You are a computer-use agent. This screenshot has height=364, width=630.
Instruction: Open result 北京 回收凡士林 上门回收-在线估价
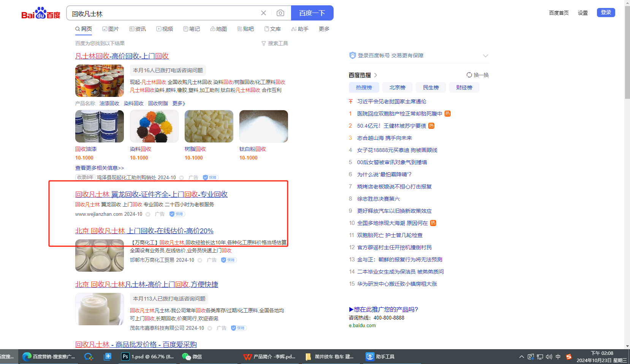pyautogui.click(x=144, y=231)
